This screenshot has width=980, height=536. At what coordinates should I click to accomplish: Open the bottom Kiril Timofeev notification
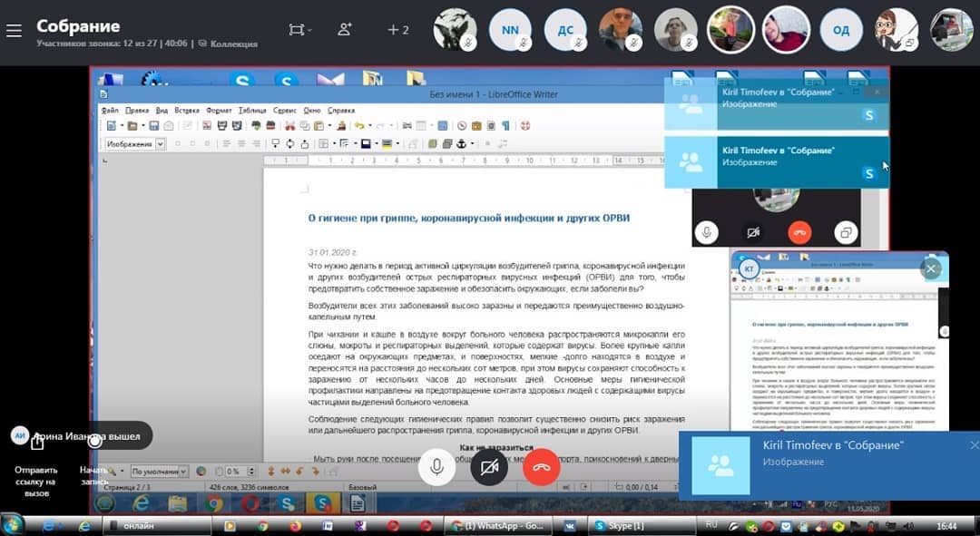coord(828,465)
